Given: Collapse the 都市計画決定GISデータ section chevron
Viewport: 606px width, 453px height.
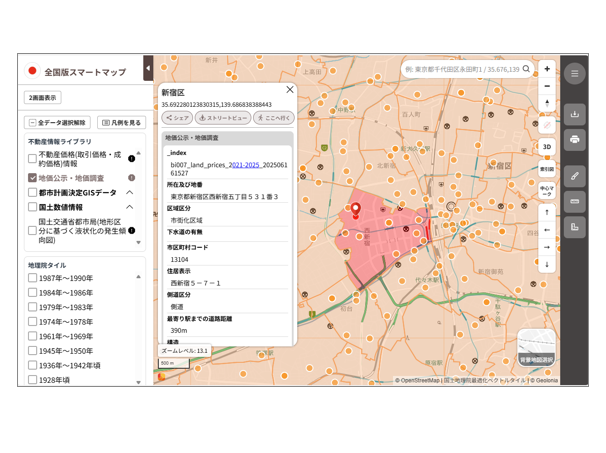Looking at the screenshot, I should pyautogui.click(x=130, y=193).
